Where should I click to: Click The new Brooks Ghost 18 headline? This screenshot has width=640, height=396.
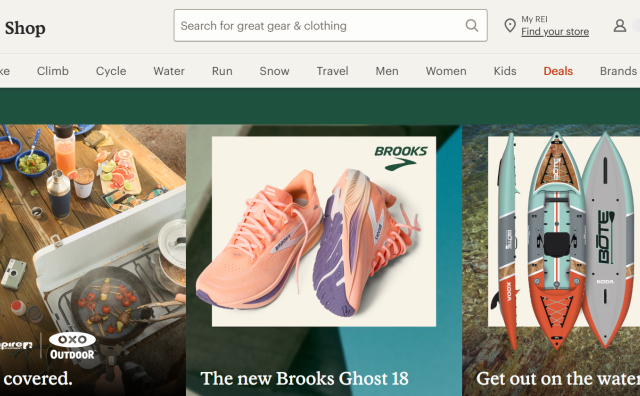[304, 378]
